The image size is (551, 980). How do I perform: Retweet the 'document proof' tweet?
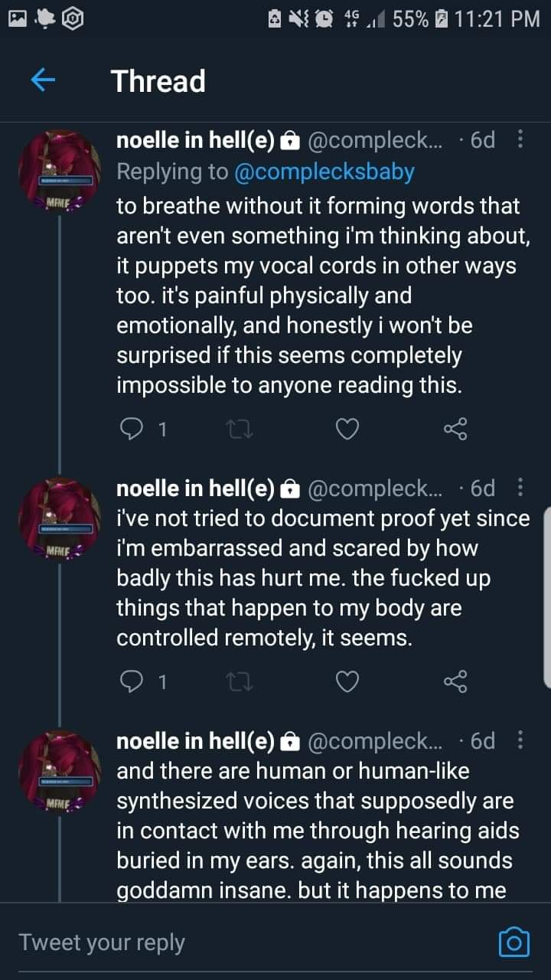pos(240,681)
